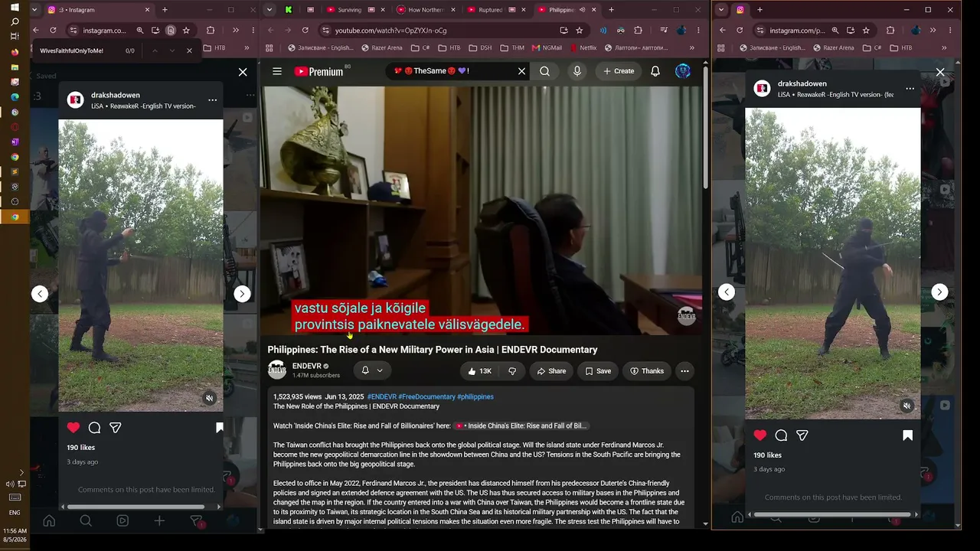Screen dimensions: 980x551
Task: Go to next post in left Instagram viewer
Action: tap(242, 294)
